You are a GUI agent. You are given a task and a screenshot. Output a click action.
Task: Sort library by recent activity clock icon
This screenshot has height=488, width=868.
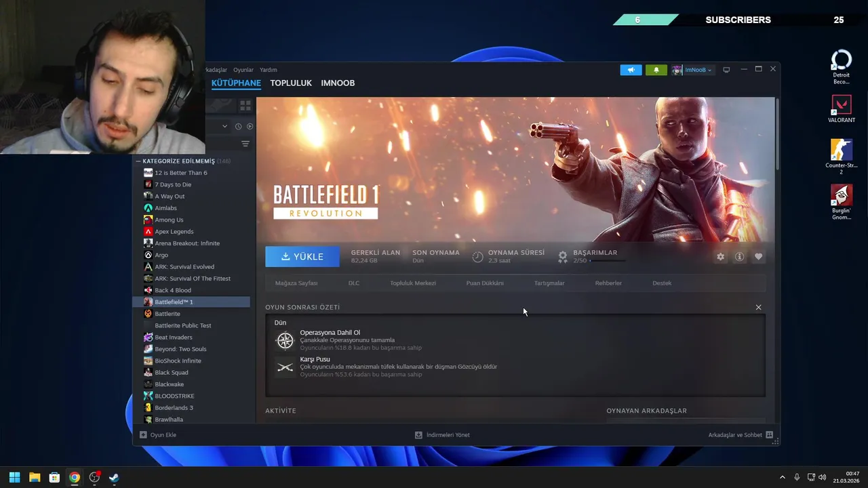pos(238,126)
